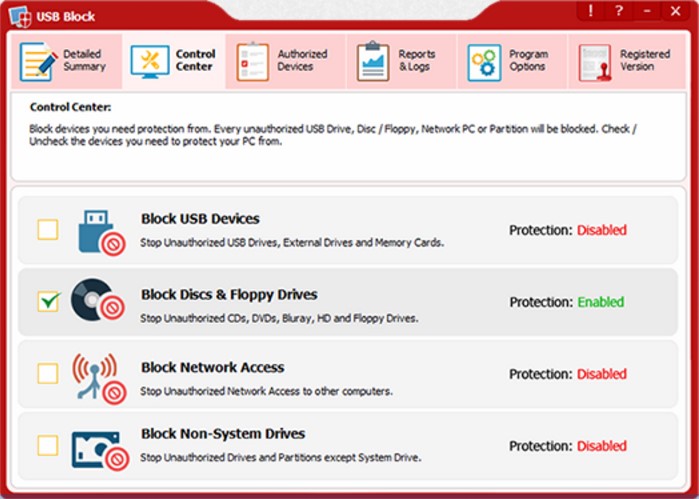This screenshot has height=499, width=699.
Task: Click the Block Network Access heading
Action: pos(213,367)
